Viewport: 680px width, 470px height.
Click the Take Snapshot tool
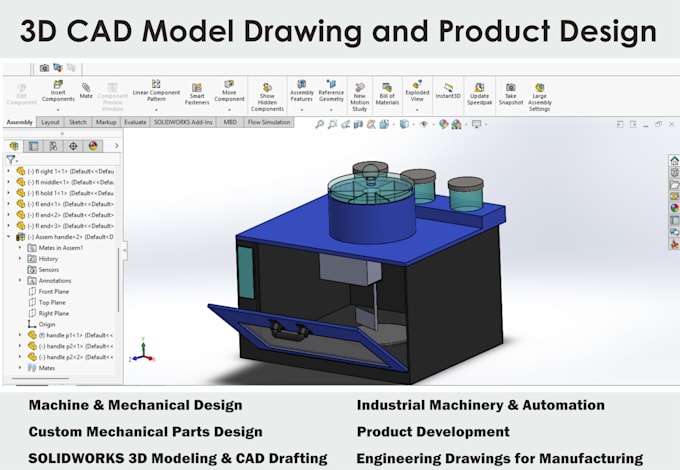pos(511,94)
